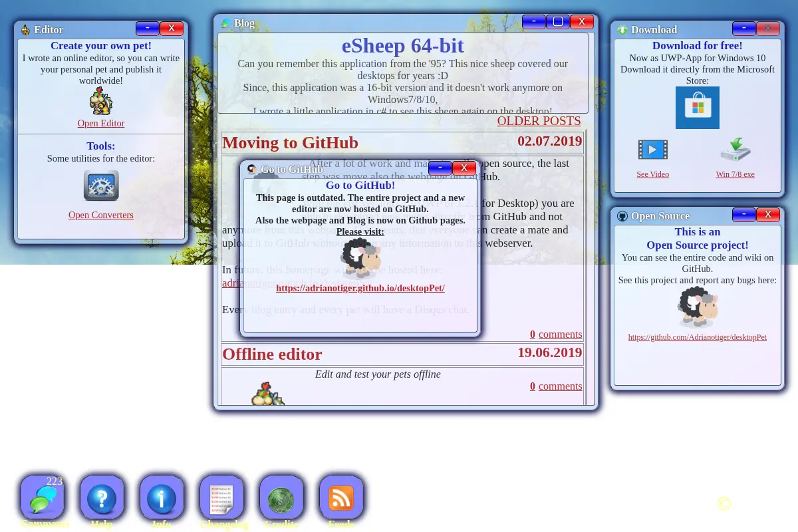Open the Help dock icon

(x=102, y=497)
